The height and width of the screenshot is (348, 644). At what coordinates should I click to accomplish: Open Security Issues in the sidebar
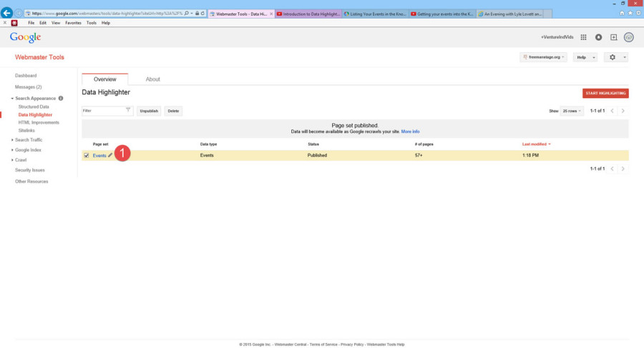point(30,170)
